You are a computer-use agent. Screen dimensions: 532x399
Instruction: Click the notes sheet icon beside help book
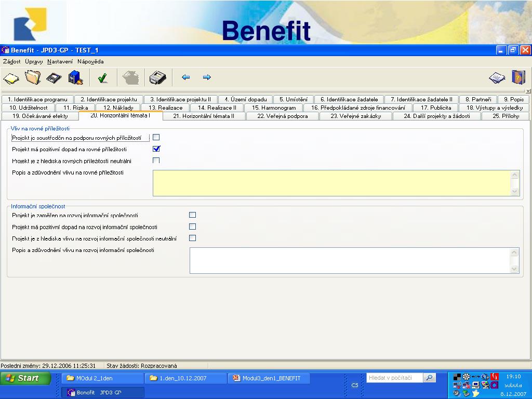497,78
